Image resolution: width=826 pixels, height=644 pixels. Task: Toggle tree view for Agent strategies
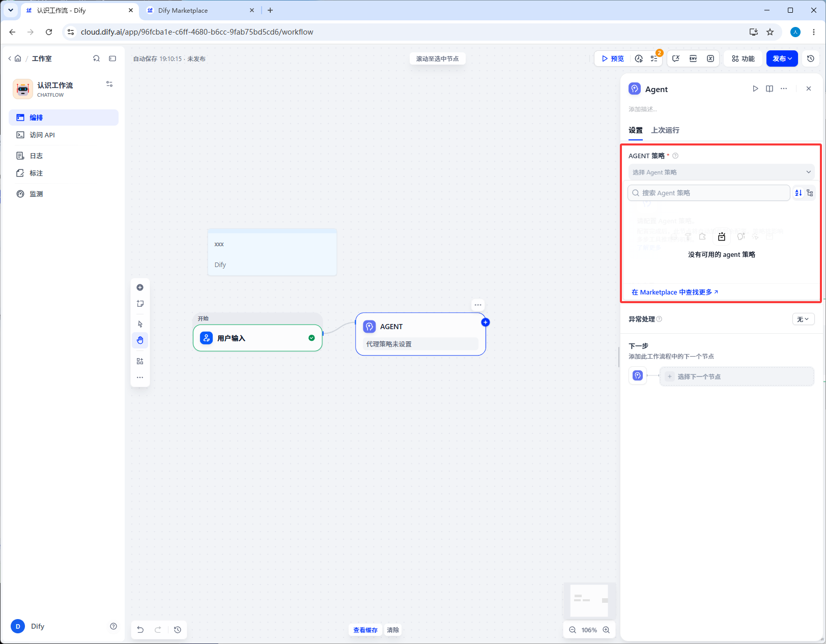[810, 193]
